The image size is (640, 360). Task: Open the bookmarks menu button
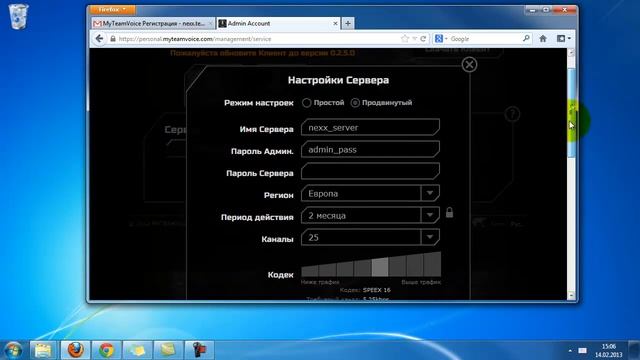tap(563, 39)
